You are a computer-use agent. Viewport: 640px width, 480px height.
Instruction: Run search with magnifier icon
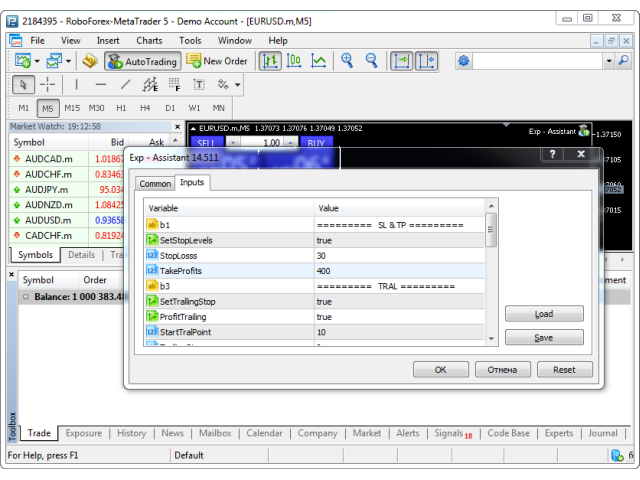[623, 61]
